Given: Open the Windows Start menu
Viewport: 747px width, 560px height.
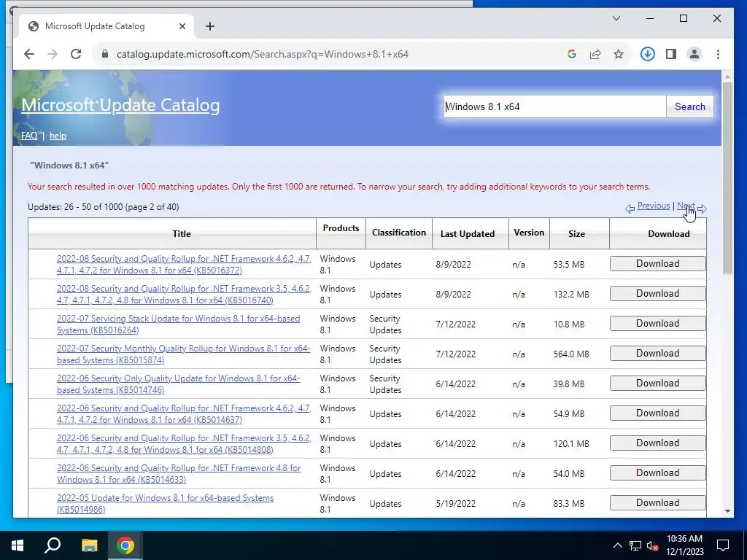Looking at the screenshot, I should pyautogui.click(x=18, y=545).
